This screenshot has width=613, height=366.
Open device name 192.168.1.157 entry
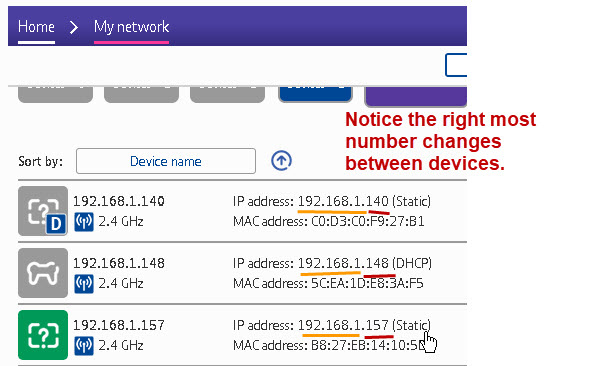click(x=119, y=325)
